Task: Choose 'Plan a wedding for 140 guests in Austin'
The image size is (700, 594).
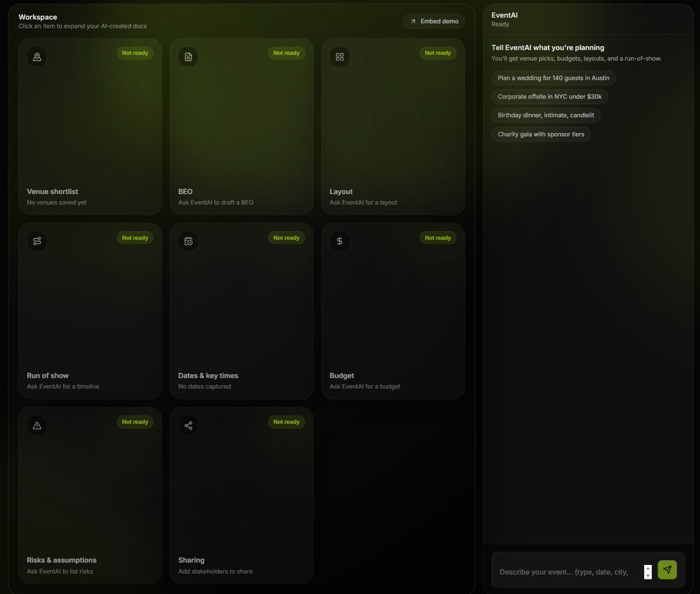Action: [553, 78]
